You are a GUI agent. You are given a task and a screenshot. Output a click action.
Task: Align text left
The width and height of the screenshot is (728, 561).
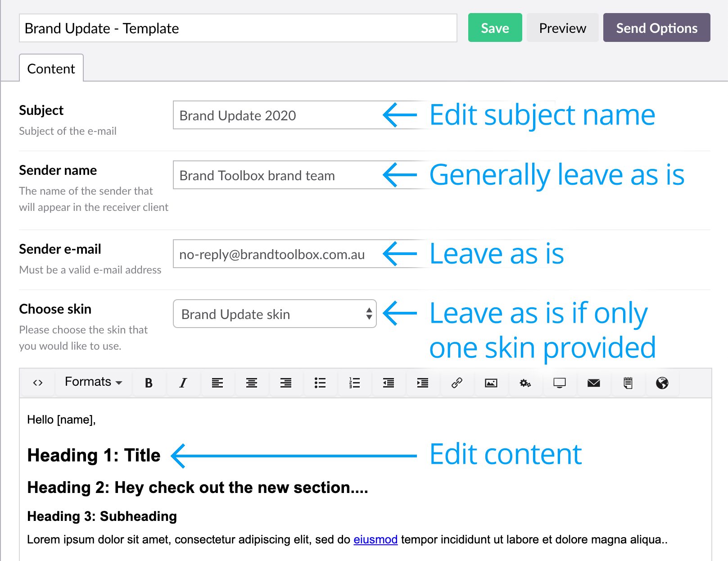(x=217, y=383)
